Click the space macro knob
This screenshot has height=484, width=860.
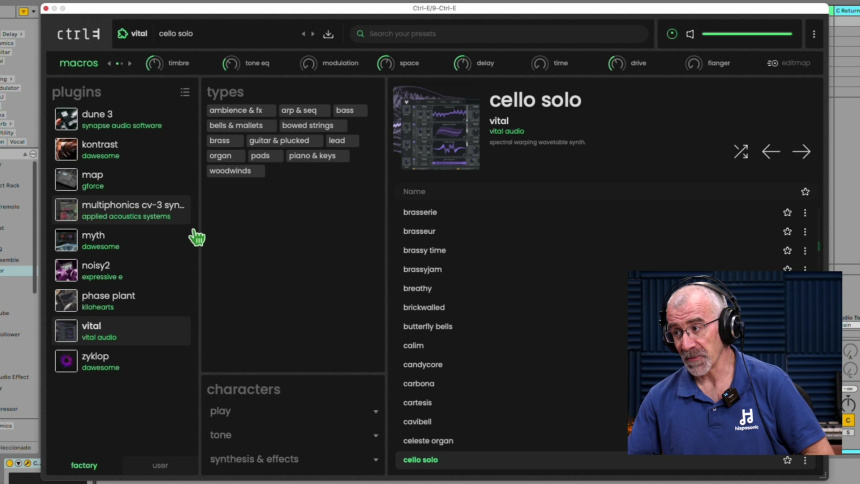386,64
